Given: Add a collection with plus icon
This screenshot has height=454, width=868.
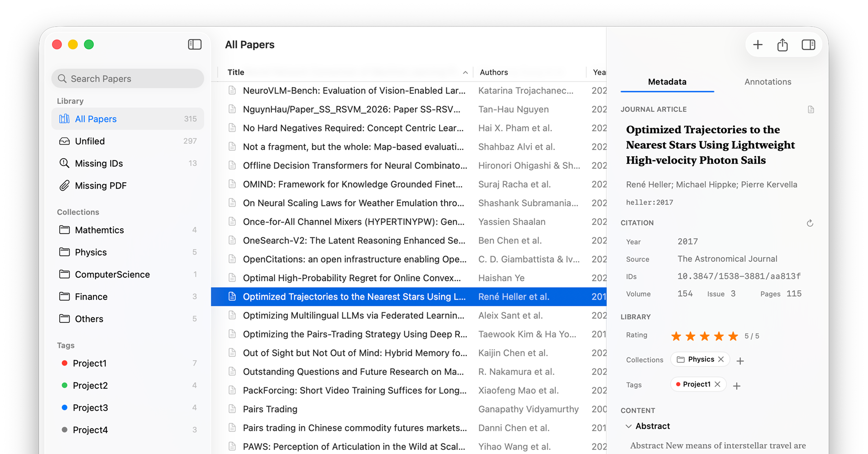Looking at the screenshot, I should click(740, 360).
